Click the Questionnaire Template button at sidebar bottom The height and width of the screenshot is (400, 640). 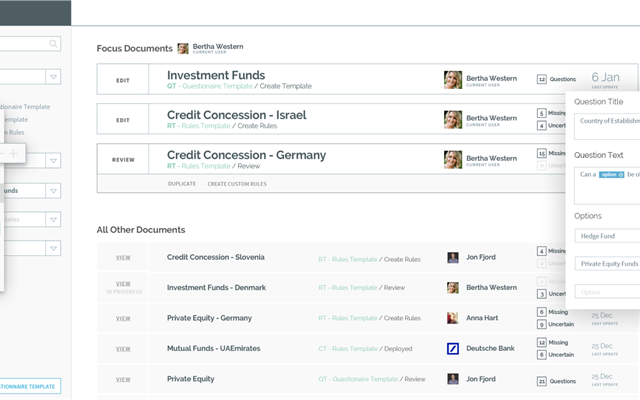point(30,386)
